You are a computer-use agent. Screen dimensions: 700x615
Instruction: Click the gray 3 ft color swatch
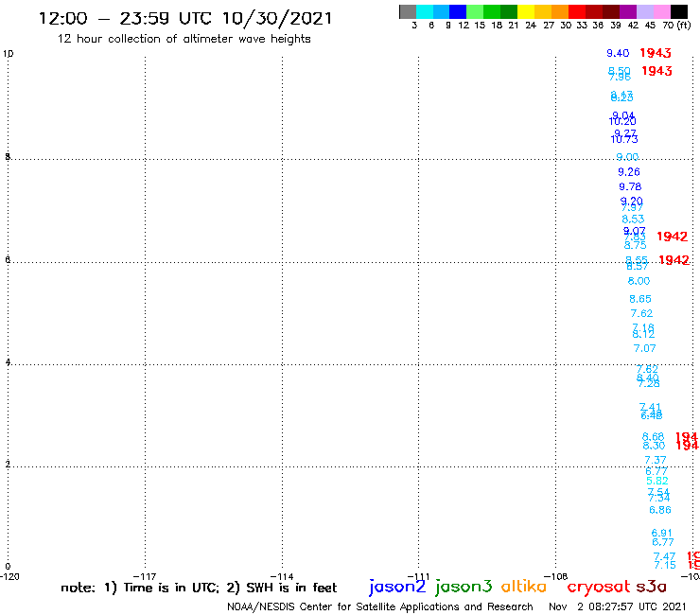click(408, 11)
